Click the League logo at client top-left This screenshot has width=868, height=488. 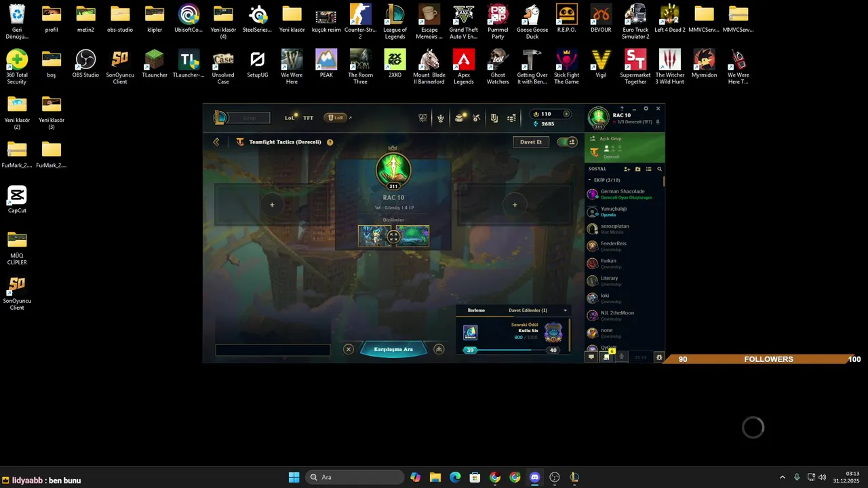tap(220, 118)
